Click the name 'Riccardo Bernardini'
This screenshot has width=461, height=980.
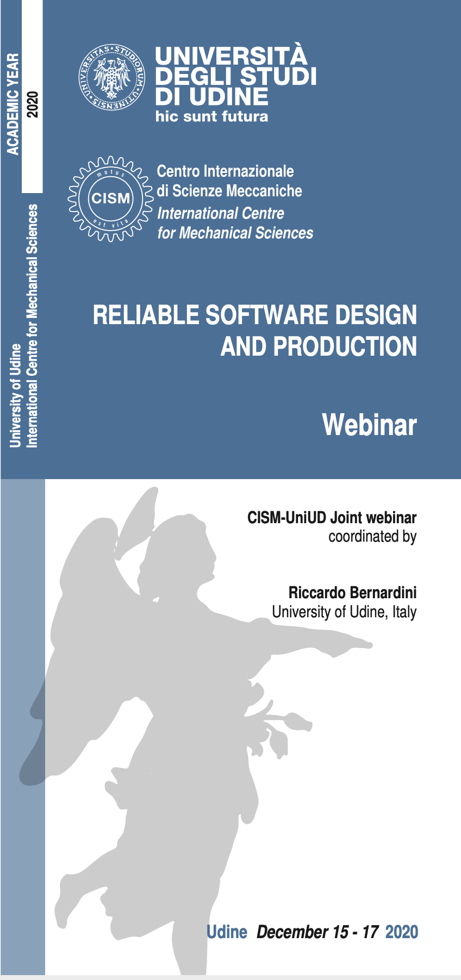(352, 592)
